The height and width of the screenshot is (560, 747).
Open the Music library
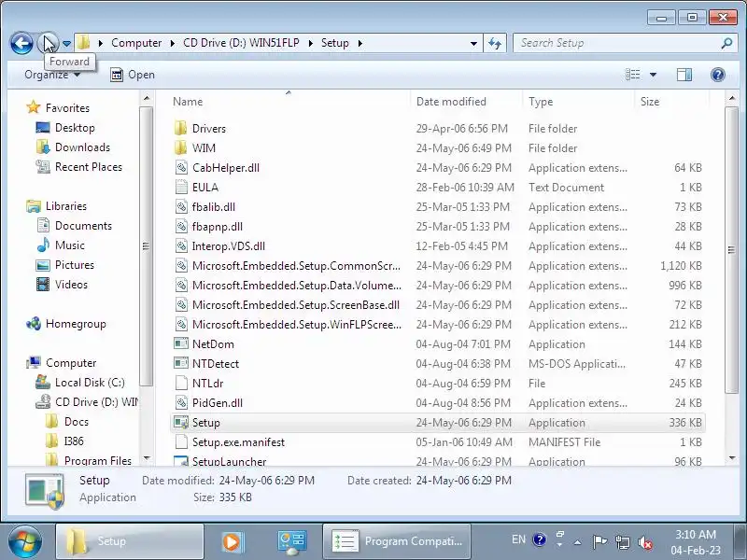(69, 245)
